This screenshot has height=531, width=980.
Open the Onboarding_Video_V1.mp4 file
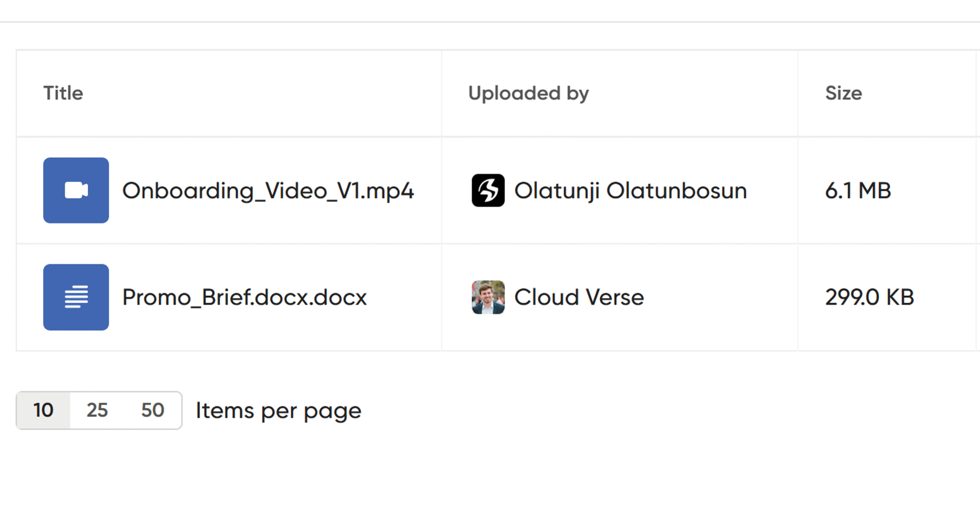(268, 190)
